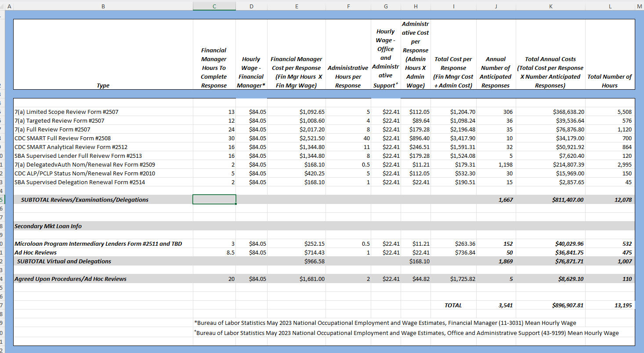Click the "Annual Number of Anticipated Responses" header
Image resolution: width=644 pixels, height=353 pixels.
496,72
